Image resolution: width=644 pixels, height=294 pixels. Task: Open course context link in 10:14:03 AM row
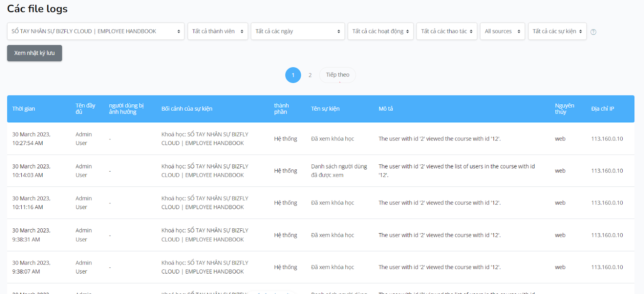(x=205, y=171)
